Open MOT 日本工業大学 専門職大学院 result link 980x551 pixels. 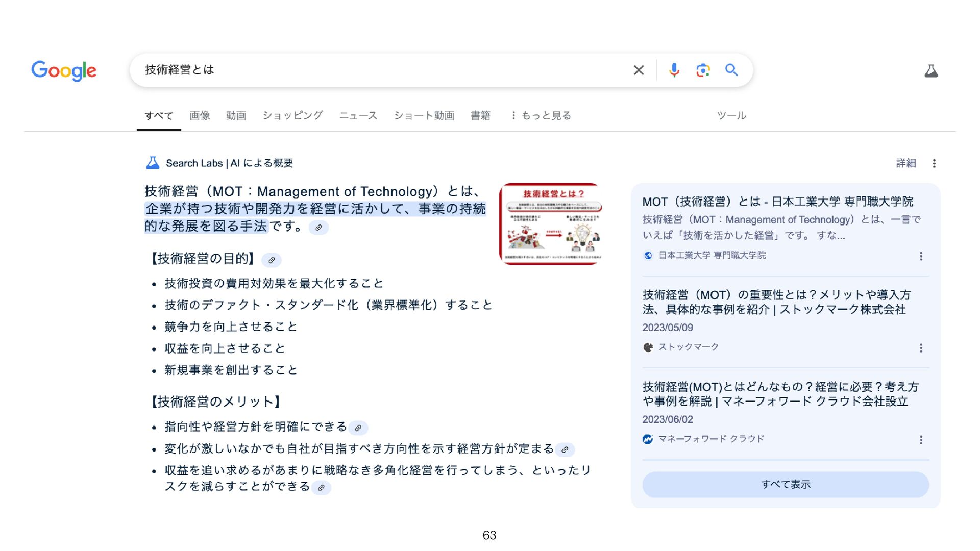777,202
